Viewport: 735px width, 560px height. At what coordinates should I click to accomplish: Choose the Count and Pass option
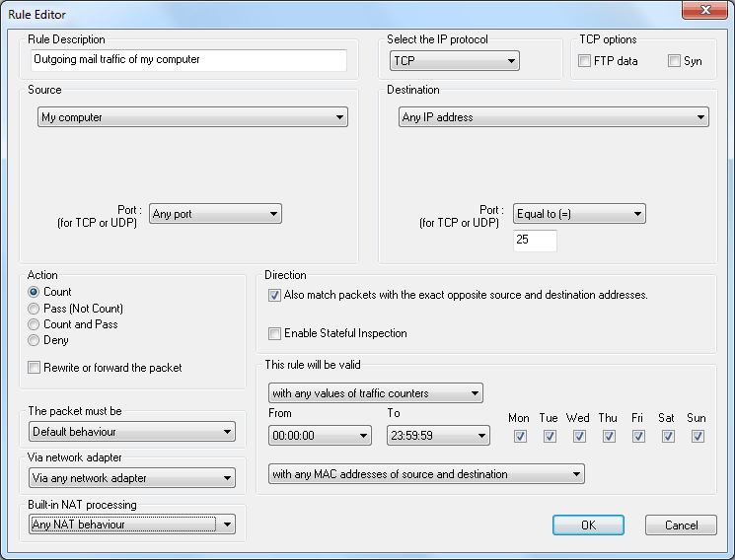(x=34, y=324)
